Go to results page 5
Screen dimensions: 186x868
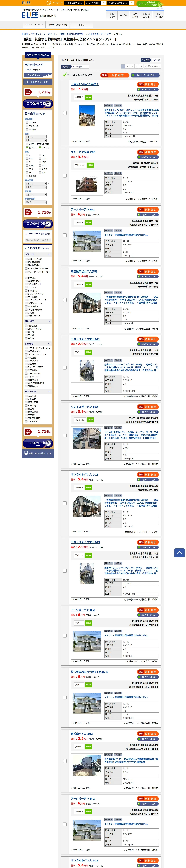pos(141,66)
